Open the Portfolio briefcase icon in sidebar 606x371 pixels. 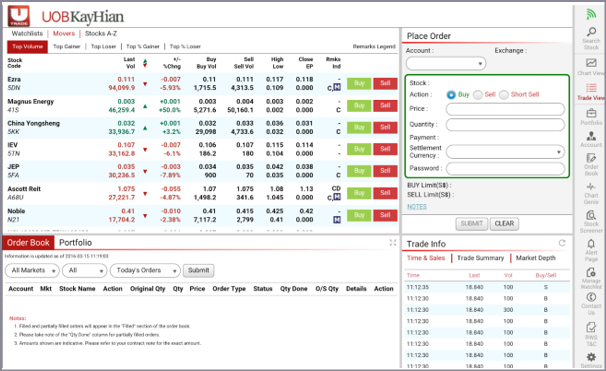click(591, 117)
